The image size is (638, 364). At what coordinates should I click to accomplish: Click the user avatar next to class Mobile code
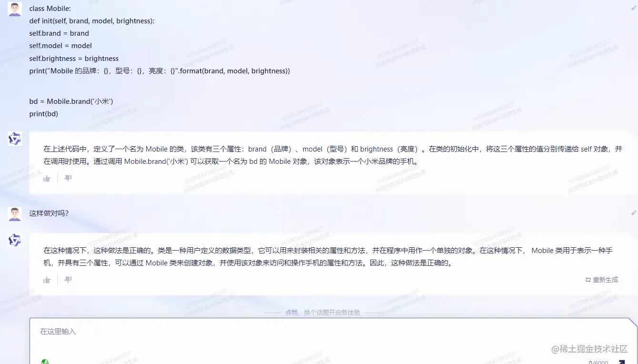[x=15, y=9]
